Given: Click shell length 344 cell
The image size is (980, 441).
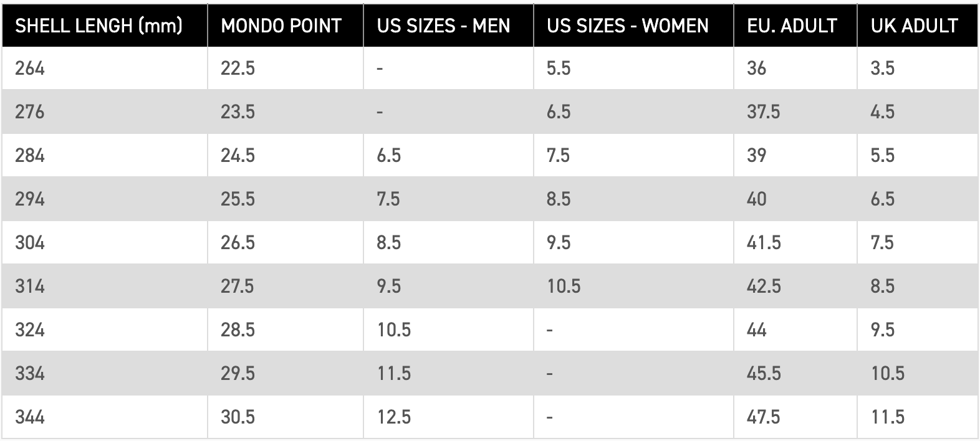Looking at the screenshot, I should (x=104, y=417).
